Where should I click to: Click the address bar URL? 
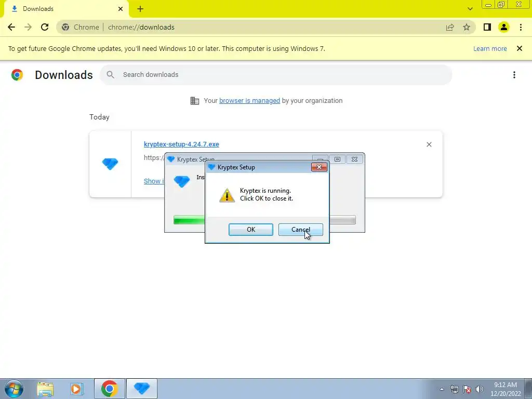tap(141, 27)
